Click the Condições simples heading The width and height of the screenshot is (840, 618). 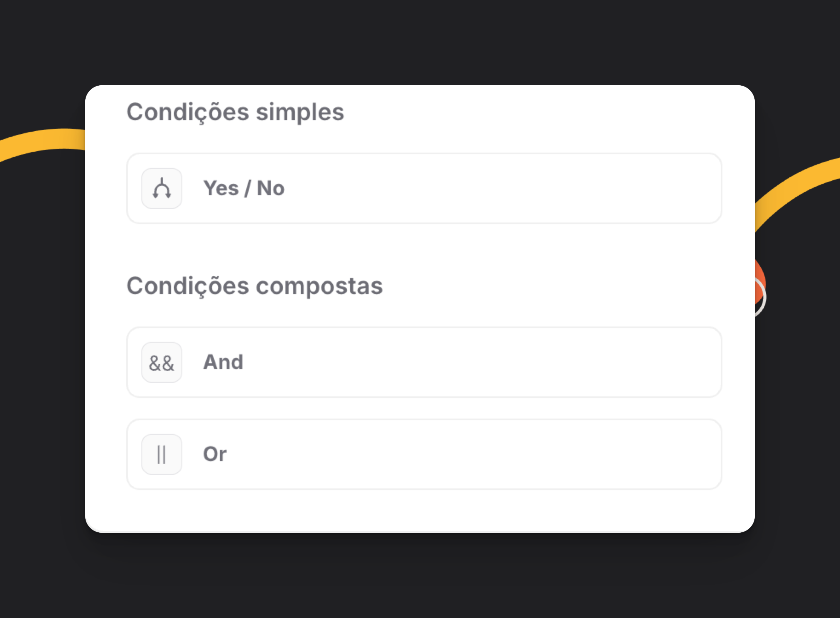pyautogui.click(x=235, y=112)
